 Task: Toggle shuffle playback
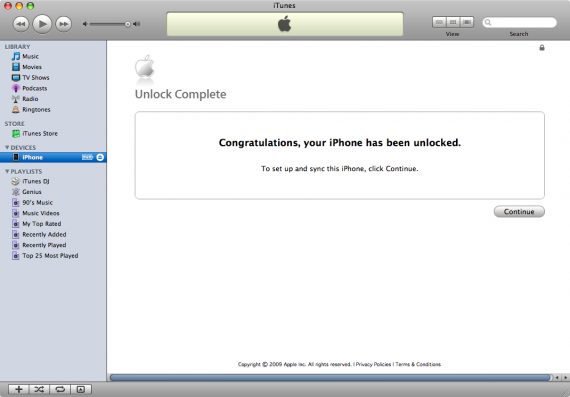pyautogui.click(x=39, y=389)
